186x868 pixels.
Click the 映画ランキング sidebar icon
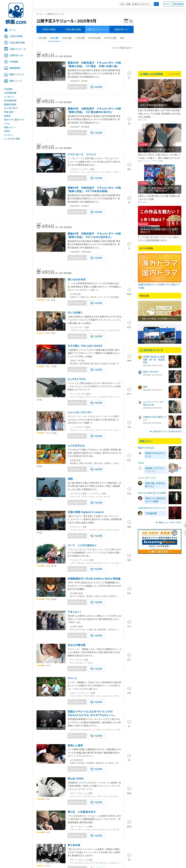6,75
